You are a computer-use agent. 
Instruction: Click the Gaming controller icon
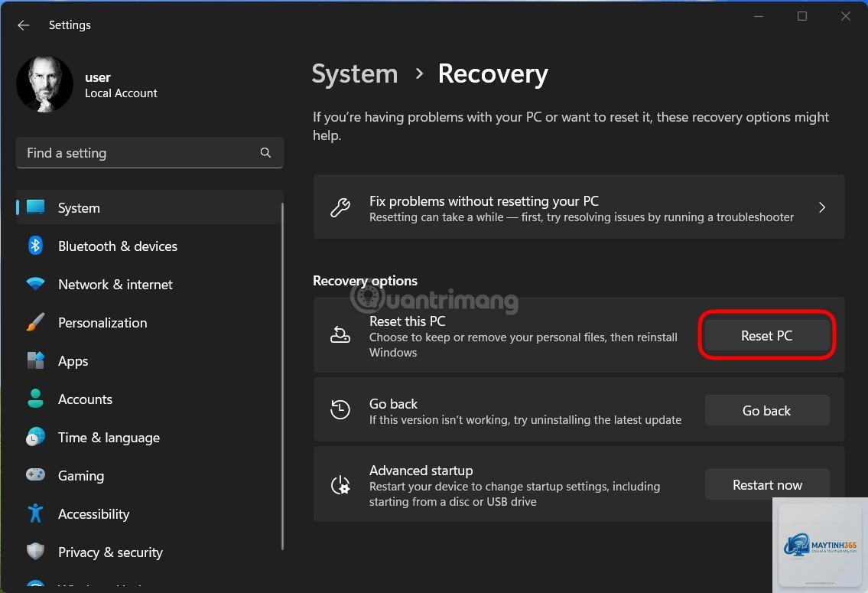[35, 475]
